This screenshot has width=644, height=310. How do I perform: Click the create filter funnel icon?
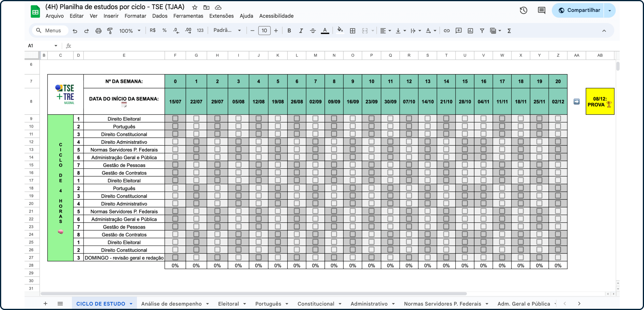tap(482, 31)
